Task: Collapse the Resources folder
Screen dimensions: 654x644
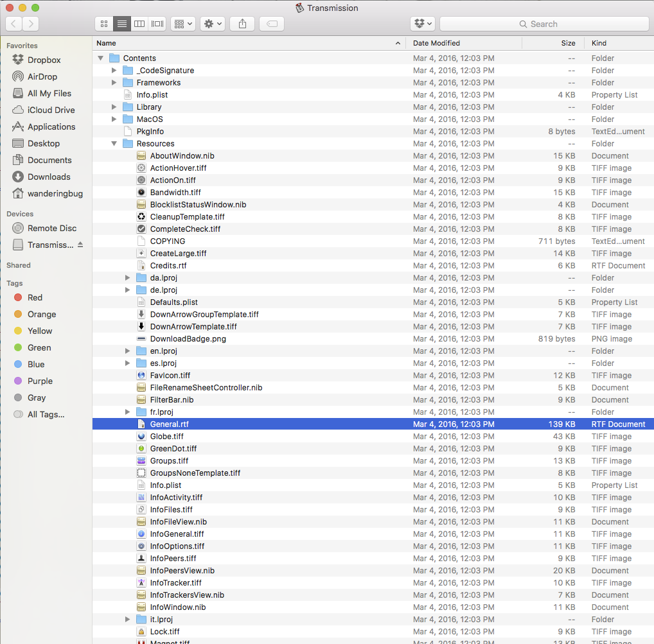Action: pyautogui.click(x=114, y=143)
